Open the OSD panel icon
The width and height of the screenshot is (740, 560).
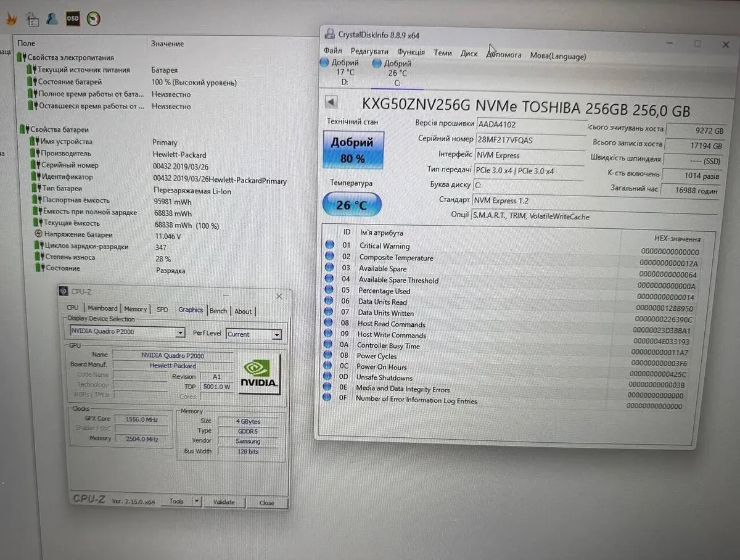tap(73, 18)
